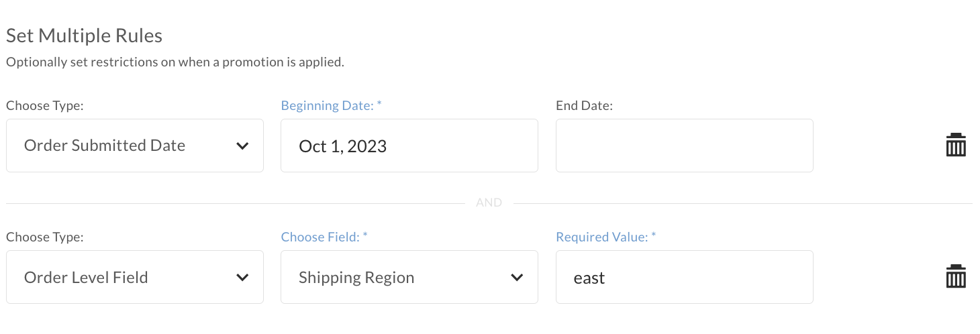The image size is (980, 334).
Task: Click the End Date label
Action: tap(584, 105)
